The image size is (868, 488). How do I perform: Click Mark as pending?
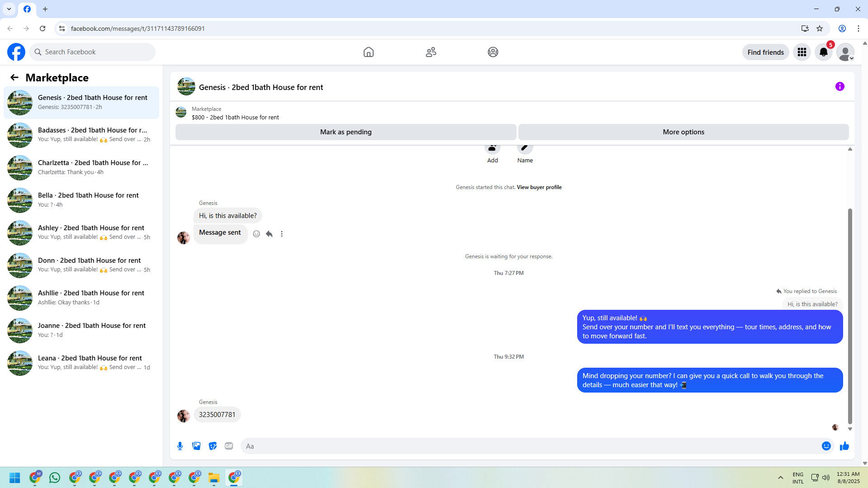(346, 132)
